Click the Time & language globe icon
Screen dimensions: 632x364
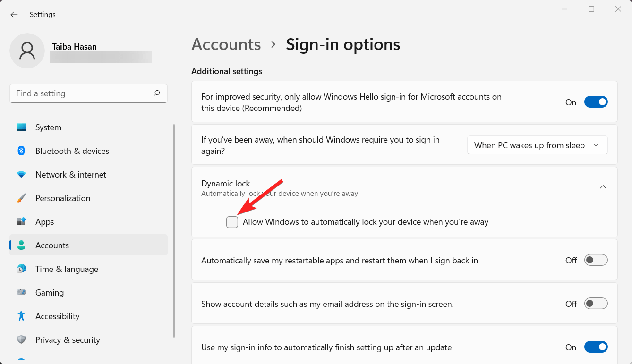coord(21,269)
